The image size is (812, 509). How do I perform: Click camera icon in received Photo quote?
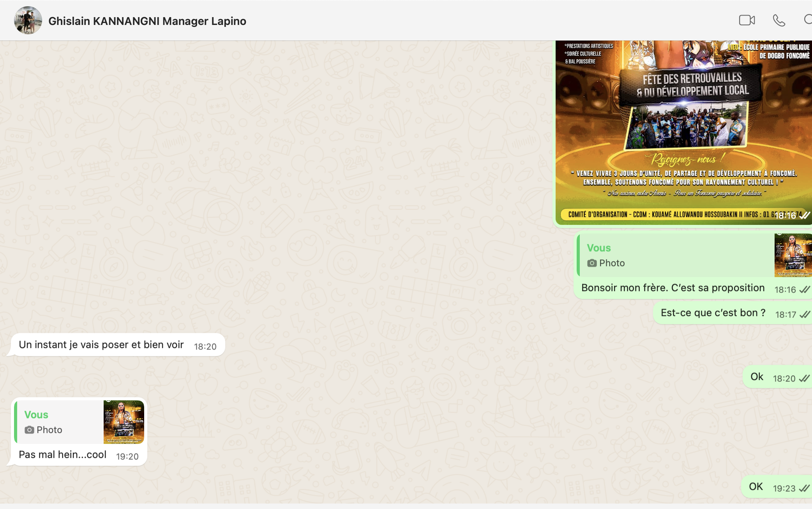click(29, 430)
